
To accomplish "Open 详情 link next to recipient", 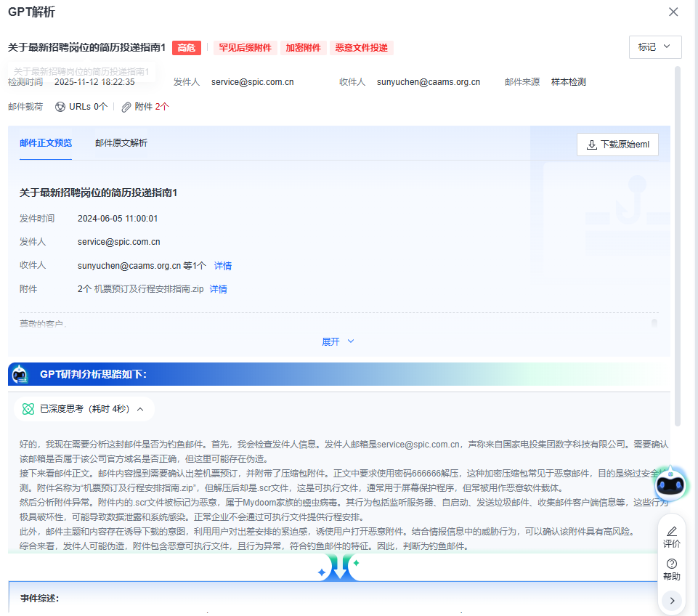I will (x=223, y=266).
